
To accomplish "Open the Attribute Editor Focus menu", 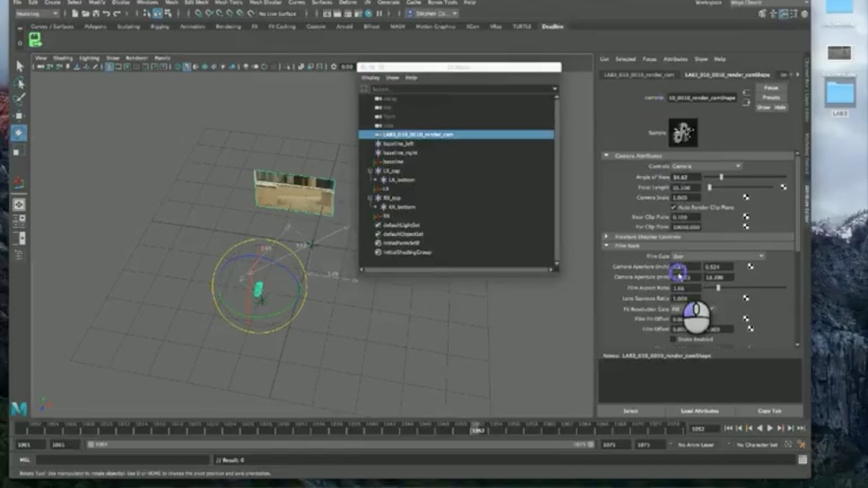I will coord(649,59).
